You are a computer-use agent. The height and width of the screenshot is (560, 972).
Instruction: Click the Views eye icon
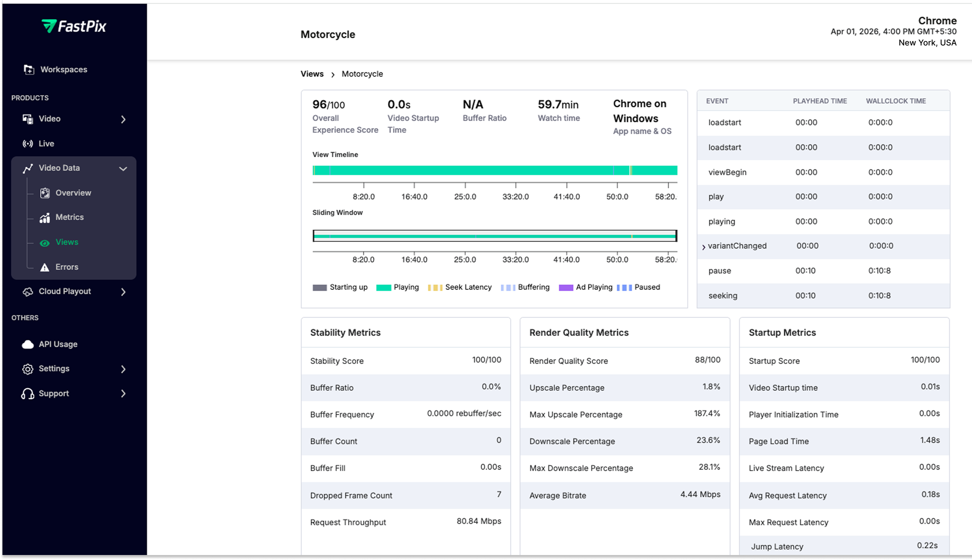45,243
